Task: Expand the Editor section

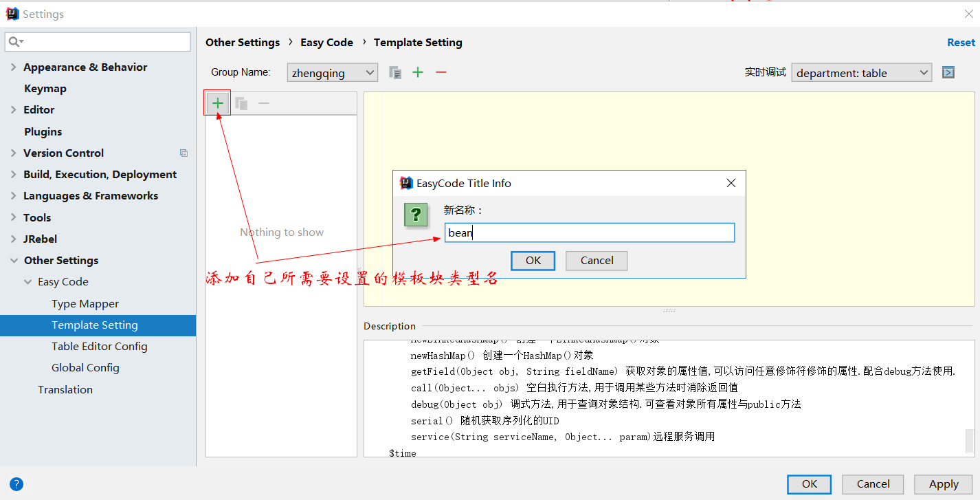Action: (x=14, y=109)
